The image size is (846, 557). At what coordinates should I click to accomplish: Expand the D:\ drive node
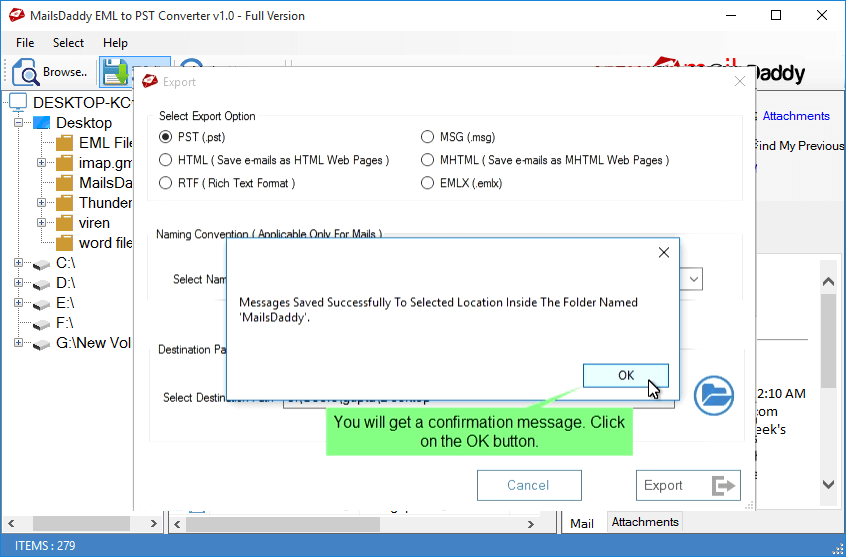(x=18, y=283)
